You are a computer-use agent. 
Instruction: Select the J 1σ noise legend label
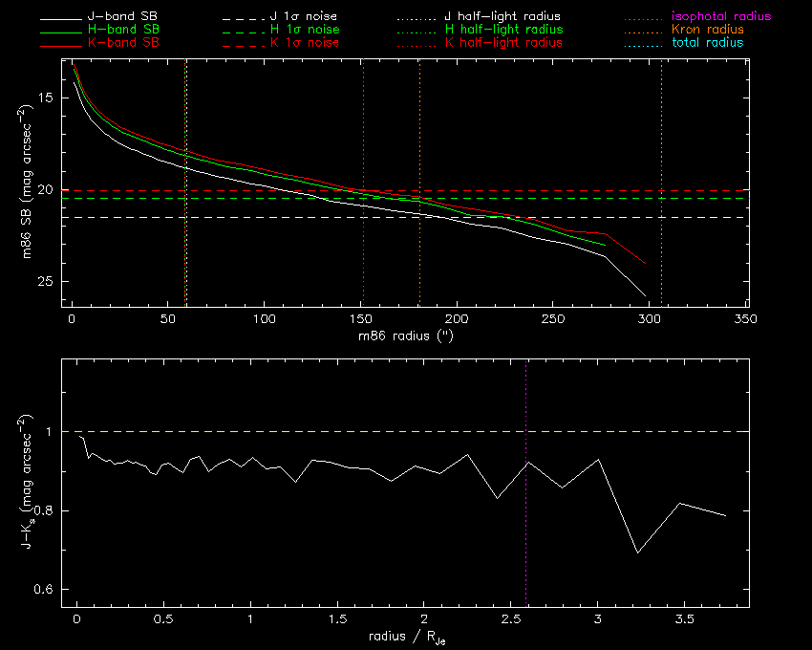(305, 16)
